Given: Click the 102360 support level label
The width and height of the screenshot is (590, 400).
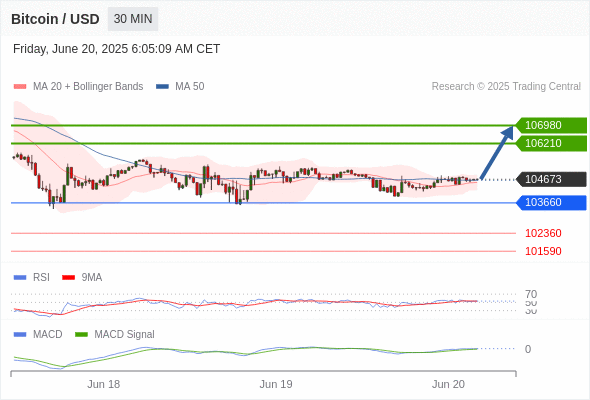Looking at the screenshot, I should pos(543,233).
